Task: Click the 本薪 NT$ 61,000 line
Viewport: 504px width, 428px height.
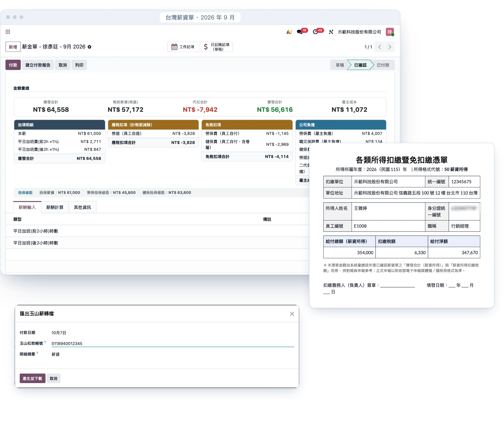Action: pos(59,133)
